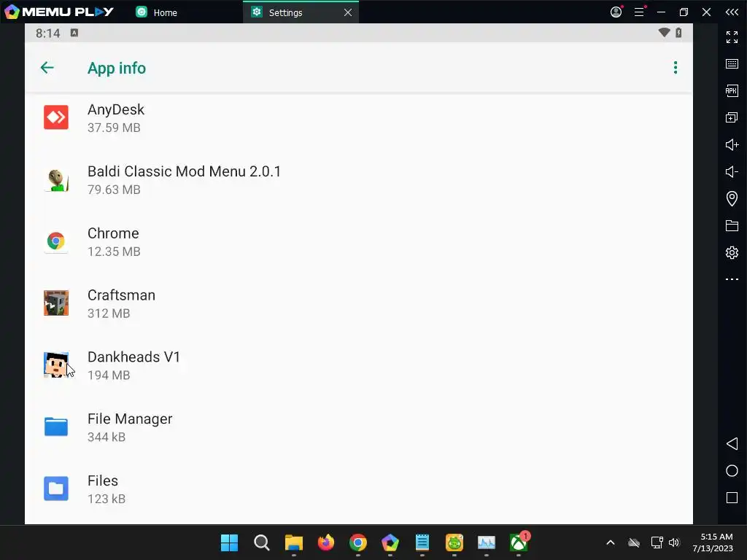Tap Android home circle in sidebar

pyautogui.click(x=732, y=471)
